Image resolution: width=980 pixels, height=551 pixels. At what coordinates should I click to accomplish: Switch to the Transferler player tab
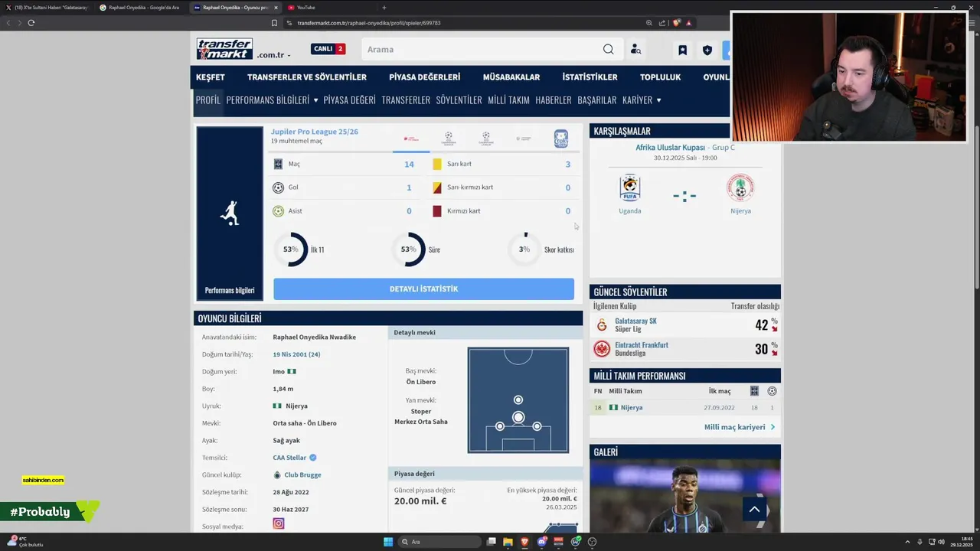406,100
